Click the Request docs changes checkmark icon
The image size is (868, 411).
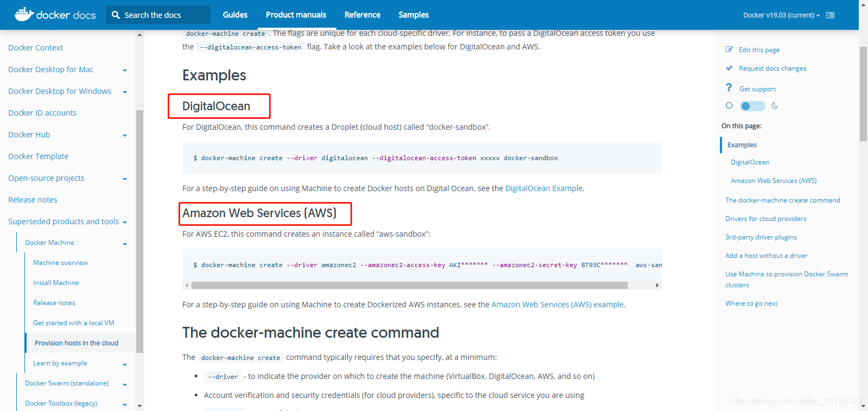pos(729,68)
